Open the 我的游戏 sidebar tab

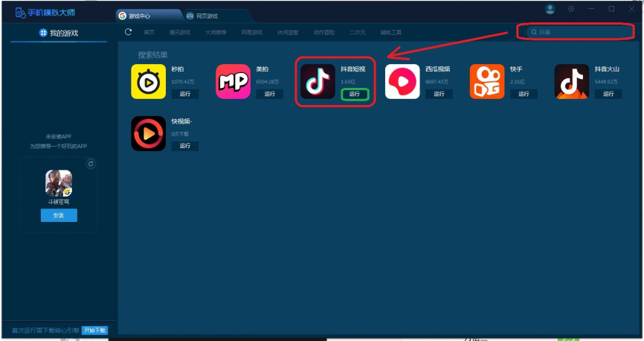59,33
